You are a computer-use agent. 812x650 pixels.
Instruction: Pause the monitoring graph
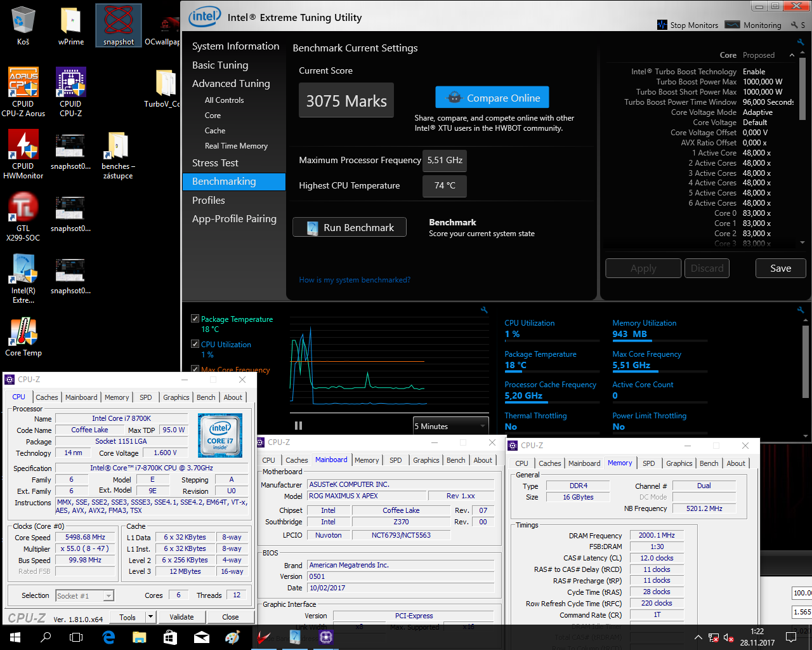298,426
